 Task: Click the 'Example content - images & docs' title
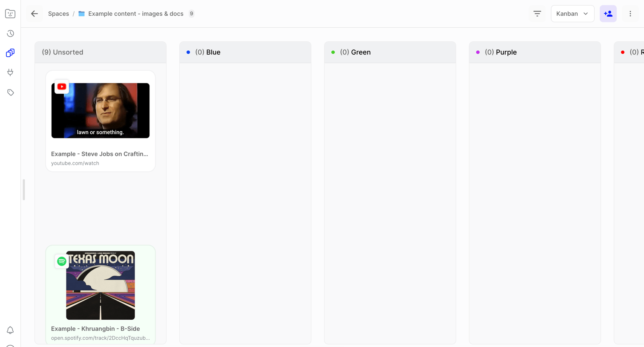pos(136,14)
